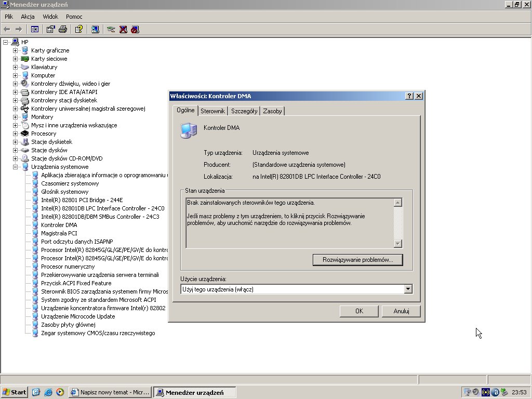Click the Disable device toolbar icon

pyautogui.click(x=135, y=30)
